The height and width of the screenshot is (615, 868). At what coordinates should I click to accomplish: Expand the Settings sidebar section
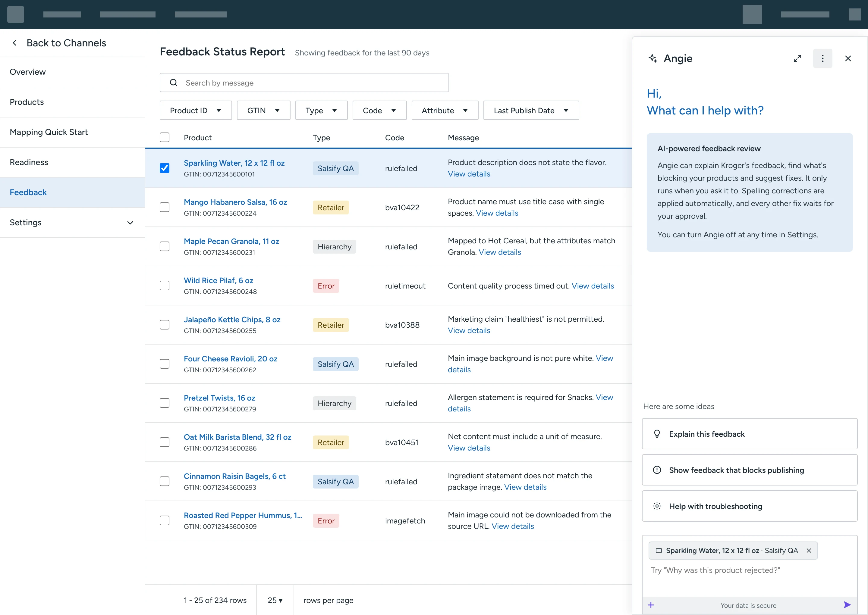tap(72, 223)
